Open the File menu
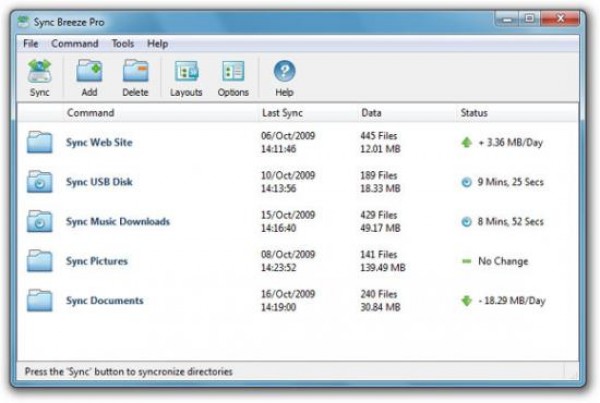This screenshot has width=600, height=403. tap(30, 44)
